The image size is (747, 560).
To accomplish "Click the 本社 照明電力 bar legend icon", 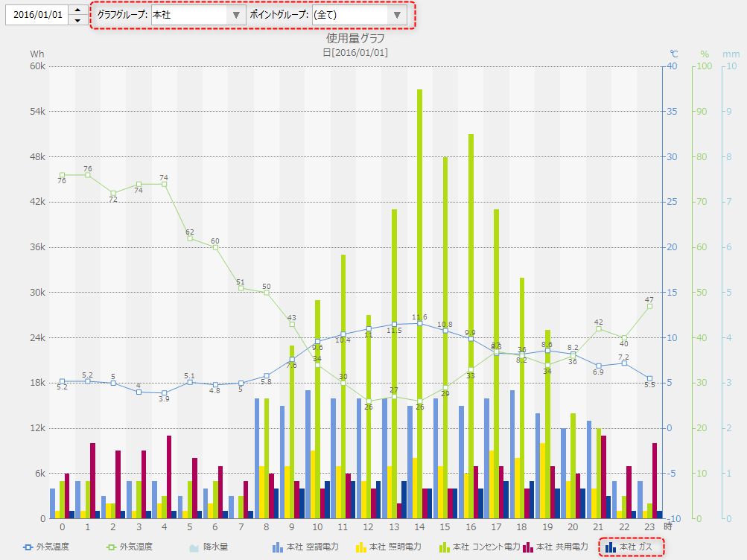I will click(x=361, y=547).
